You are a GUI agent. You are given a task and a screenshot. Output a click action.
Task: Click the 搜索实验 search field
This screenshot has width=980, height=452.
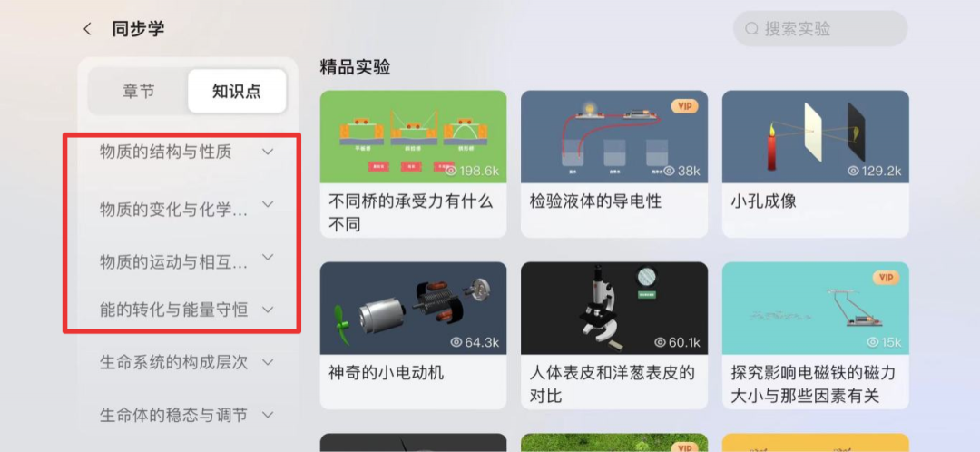[x=820, y=29]
